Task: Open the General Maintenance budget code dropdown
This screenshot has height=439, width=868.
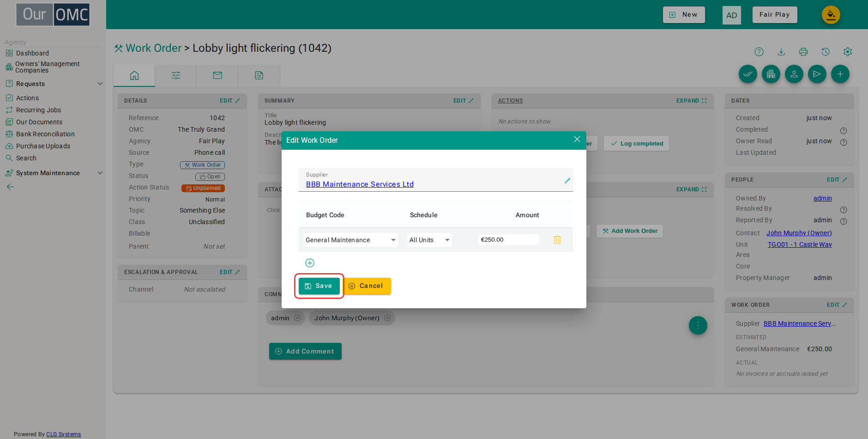Action: tap(350, 240)
